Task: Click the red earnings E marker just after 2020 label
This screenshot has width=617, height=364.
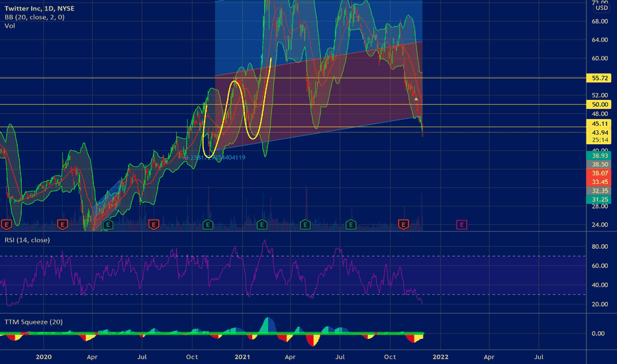Action: (63, 225)
